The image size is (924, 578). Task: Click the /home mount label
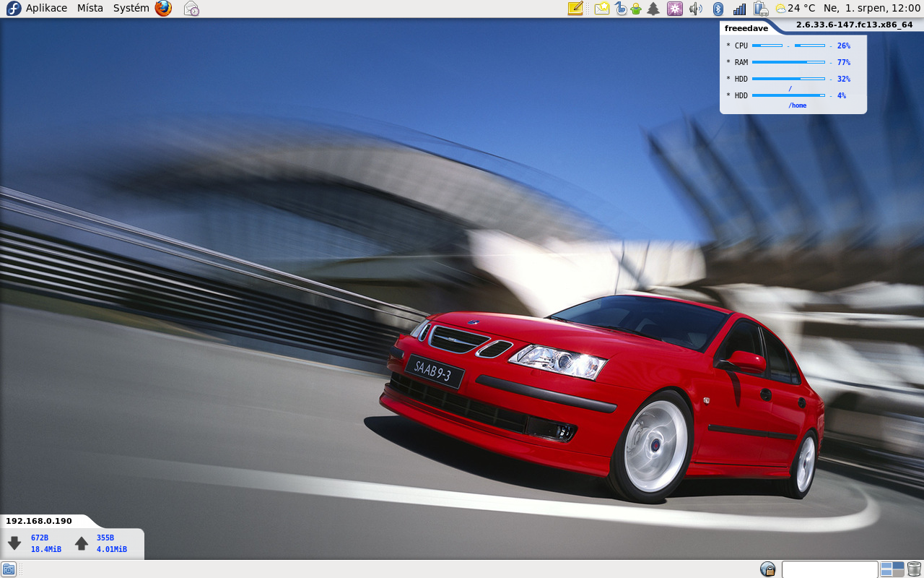pos(798,105)
